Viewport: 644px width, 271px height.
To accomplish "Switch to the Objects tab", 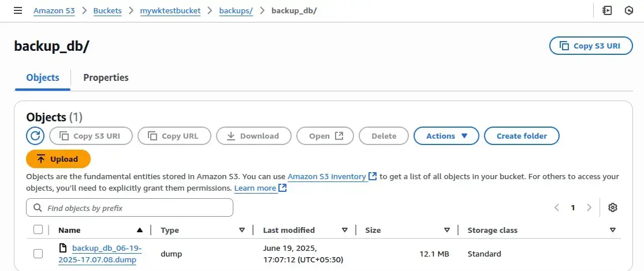I will click(43, 77).
